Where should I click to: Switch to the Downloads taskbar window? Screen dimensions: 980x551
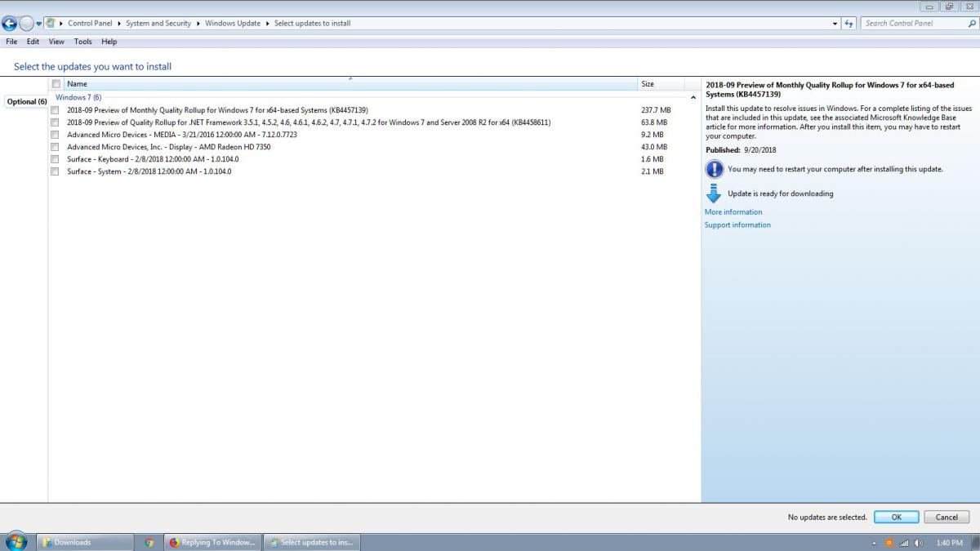85,542
